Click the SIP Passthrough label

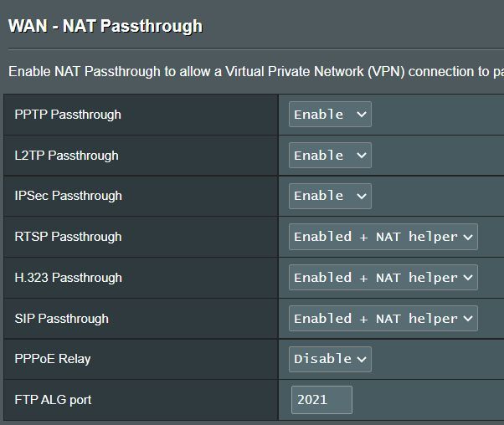pyautogui.click(x=61, y=319)
